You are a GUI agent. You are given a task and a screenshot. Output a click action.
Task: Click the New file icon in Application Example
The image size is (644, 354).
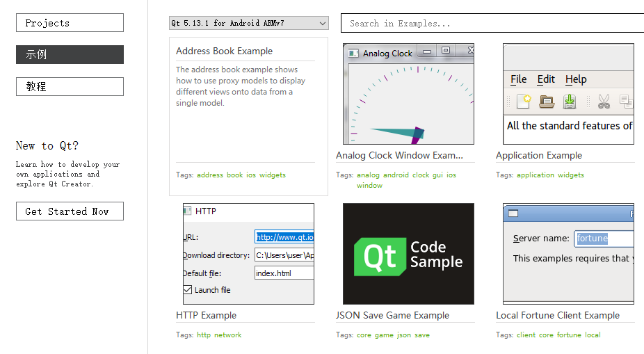coord(524,102)
